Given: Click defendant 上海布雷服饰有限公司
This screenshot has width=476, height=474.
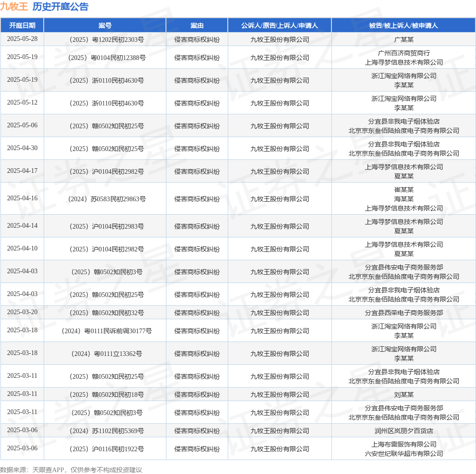Looking at the screenshot, I should 404,445.
